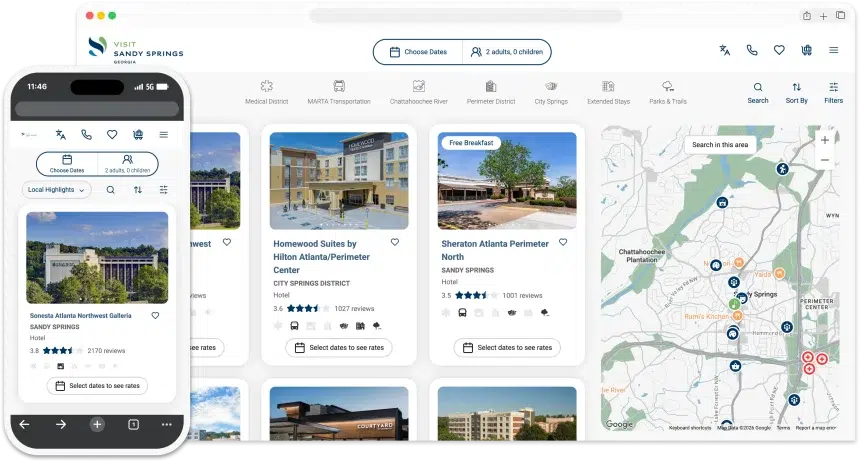
Task: Click the Free Breakfast badge
Action: pyautogui.click(x=471, y=143)
